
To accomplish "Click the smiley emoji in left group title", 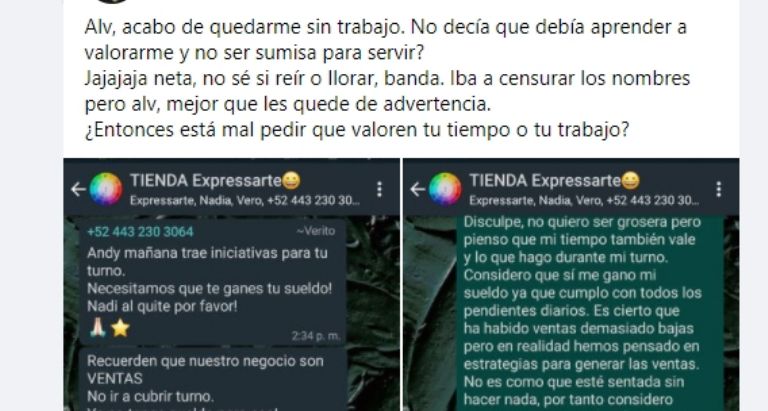I will pos(291,181).
